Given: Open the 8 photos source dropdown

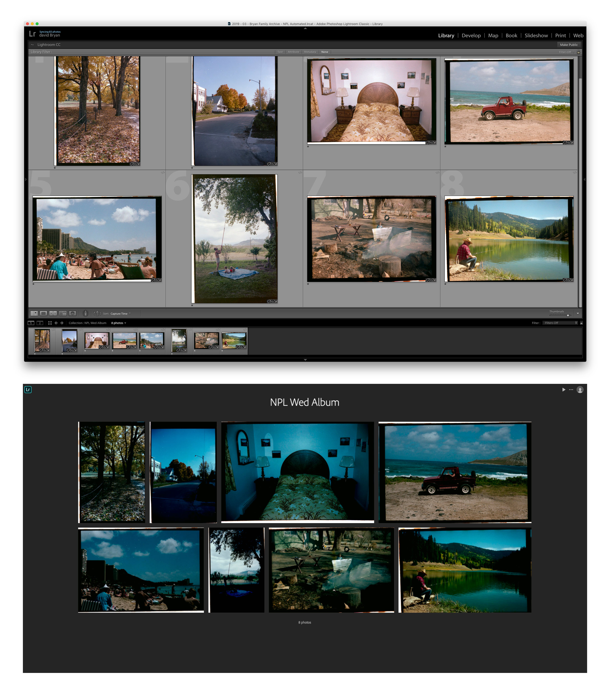Looking at the screenshot, I should [118, 323].
